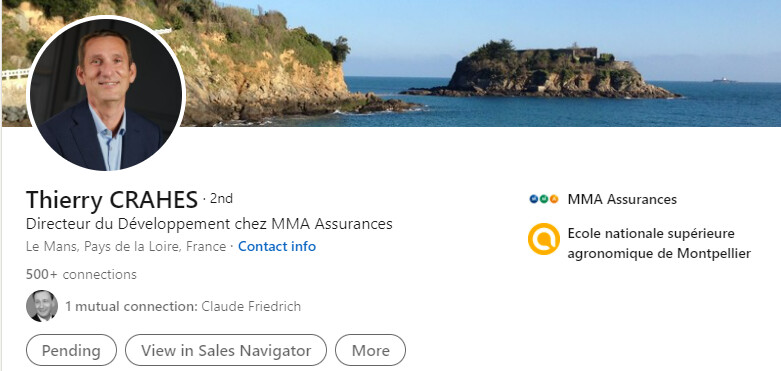
Task: Open the MMA Assurances company name link
Action: coord(622,200)
